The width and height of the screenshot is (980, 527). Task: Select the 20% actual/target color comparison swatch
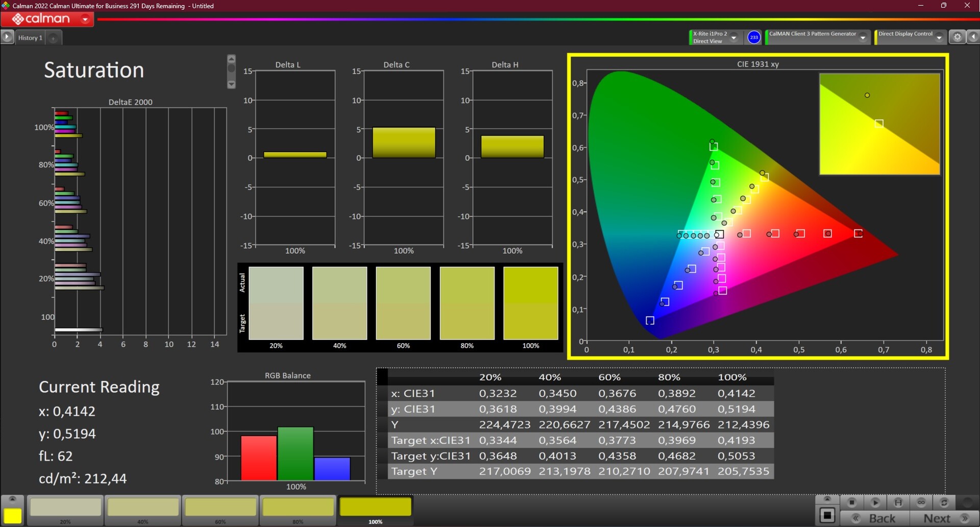click(276, 303)
